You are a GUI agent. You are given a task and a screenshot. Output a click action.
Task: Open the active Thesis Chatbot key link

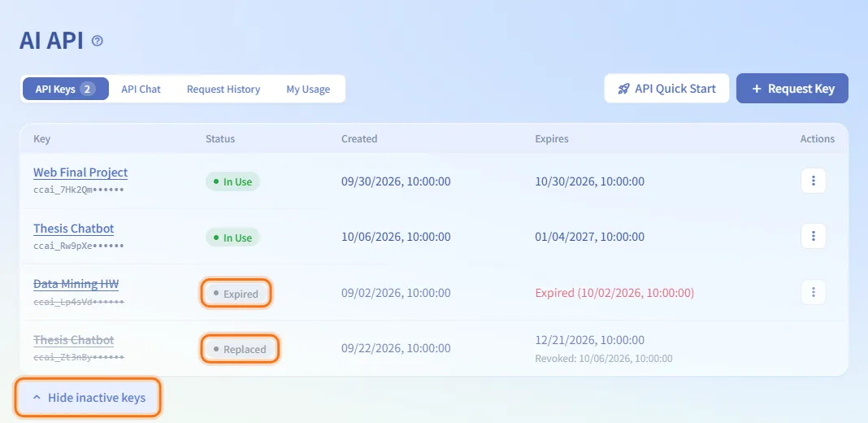[x=74, y=229]
